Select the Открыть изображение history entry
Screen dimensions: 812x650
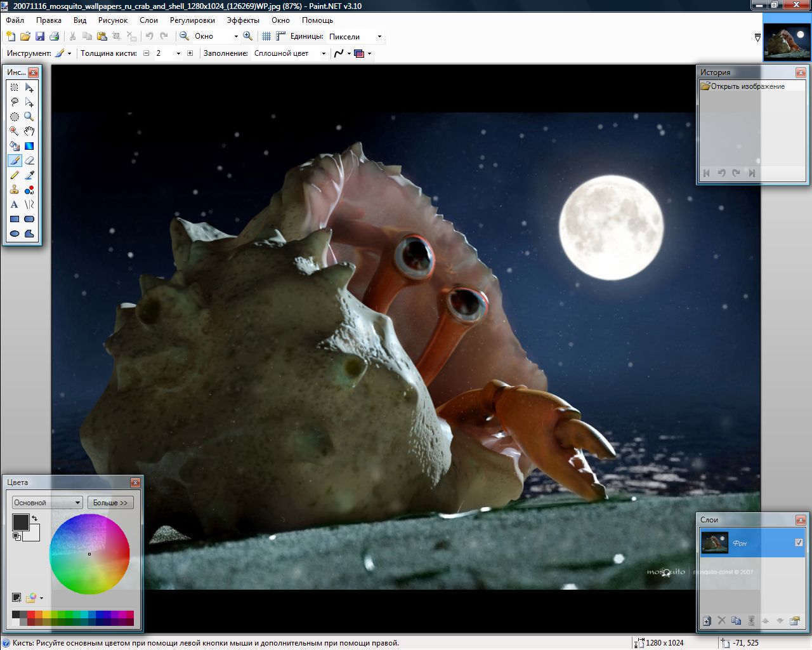coord(752,86)
